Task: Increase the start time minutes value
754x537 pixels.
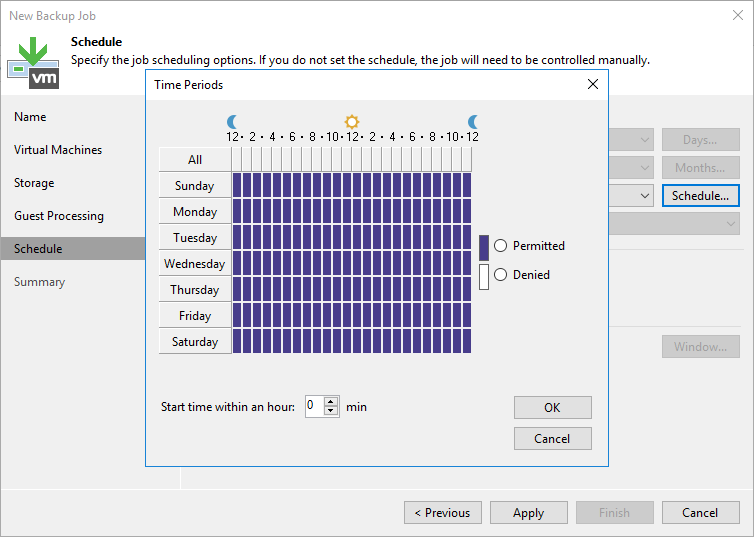Action: click(x=332, y=402)
